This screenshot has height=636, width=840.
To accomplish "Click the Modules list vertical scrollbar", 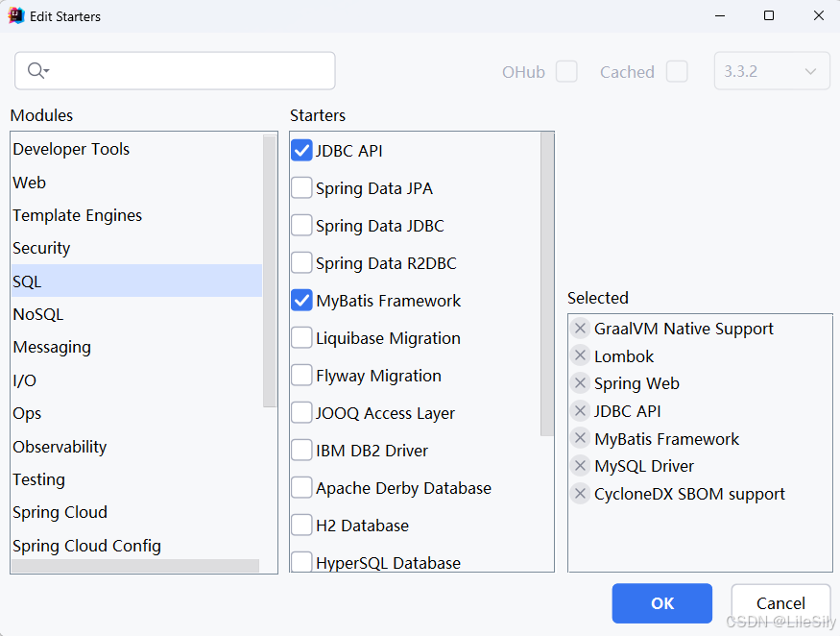I will point(270,271).
